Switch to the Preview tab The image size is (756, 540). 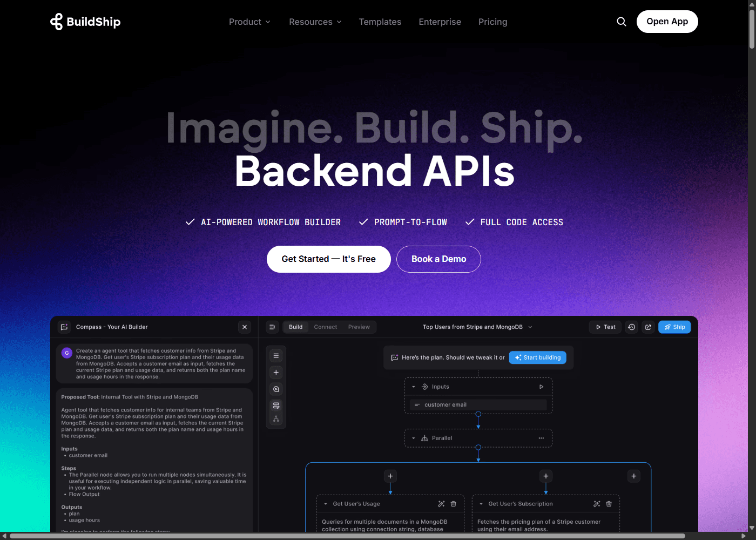(x=359, y=327)
